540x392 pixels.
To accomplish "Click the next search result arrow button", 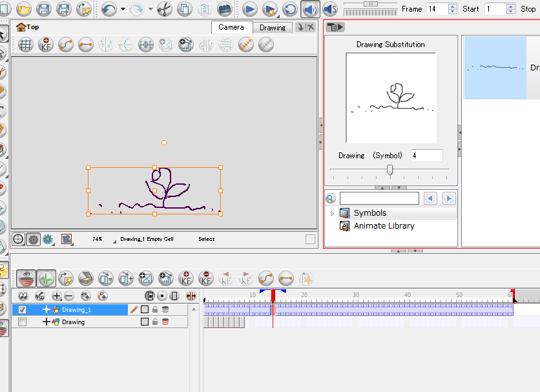I will [x=449, y=198].
